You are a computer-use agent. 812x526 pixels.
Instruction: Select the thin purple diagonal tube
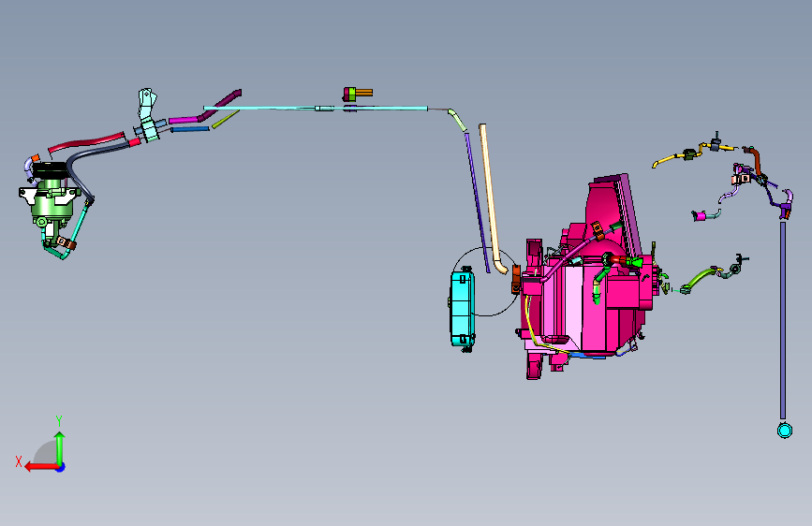(x=477, y=202)
